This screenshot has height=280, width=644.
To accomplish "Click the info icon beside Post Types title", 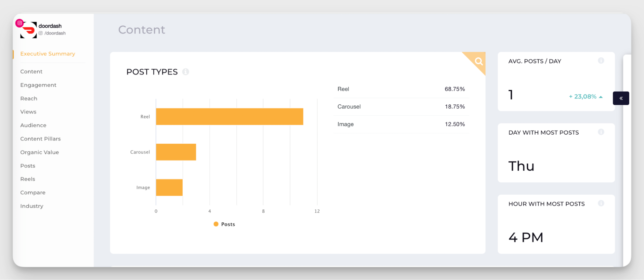I will click(x=186, y=72).
